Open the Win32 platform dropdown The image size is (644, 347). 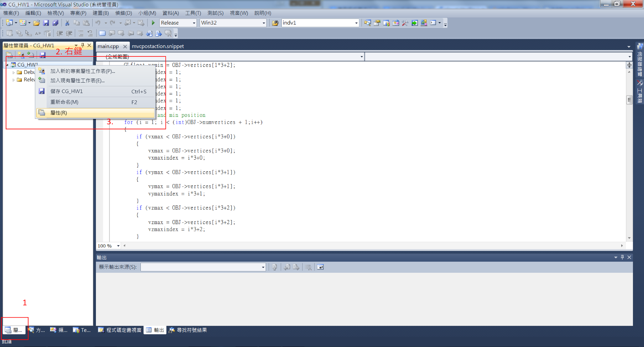[x=233, y=23]
